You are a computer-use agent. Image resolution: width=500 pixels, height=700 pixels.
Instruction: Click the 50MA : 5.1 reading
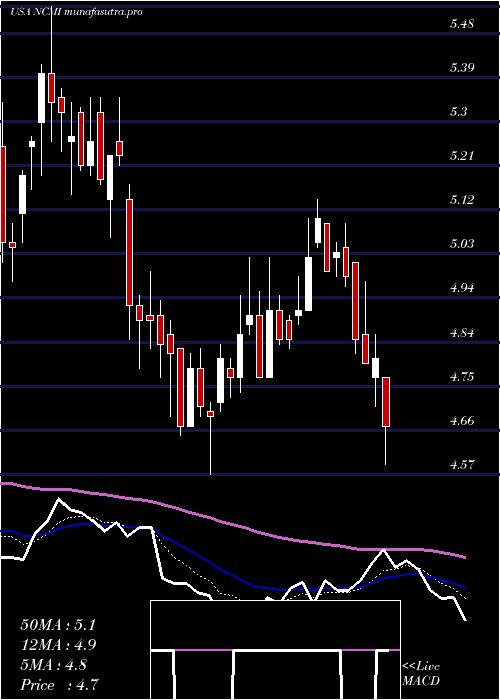[x=58, y=625]
